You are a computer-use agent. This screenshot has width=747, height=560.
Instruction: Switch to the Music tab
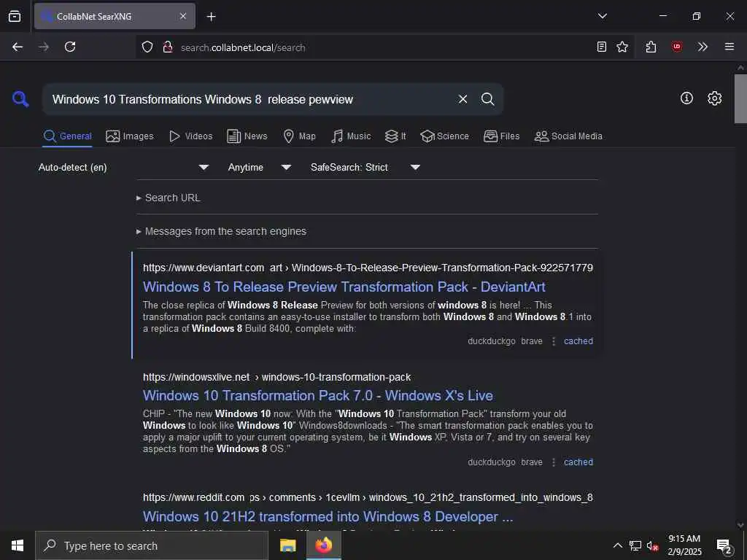click(x=351, y=136)
